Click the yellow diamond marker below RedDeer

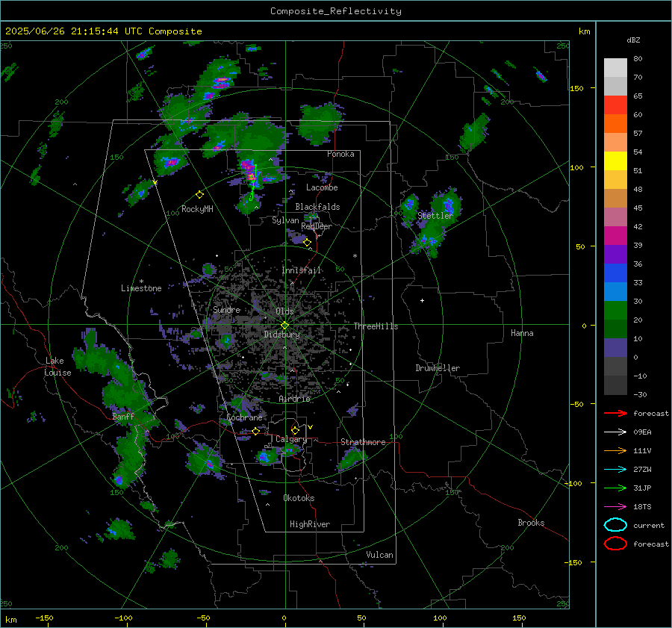tap(307, 243)
